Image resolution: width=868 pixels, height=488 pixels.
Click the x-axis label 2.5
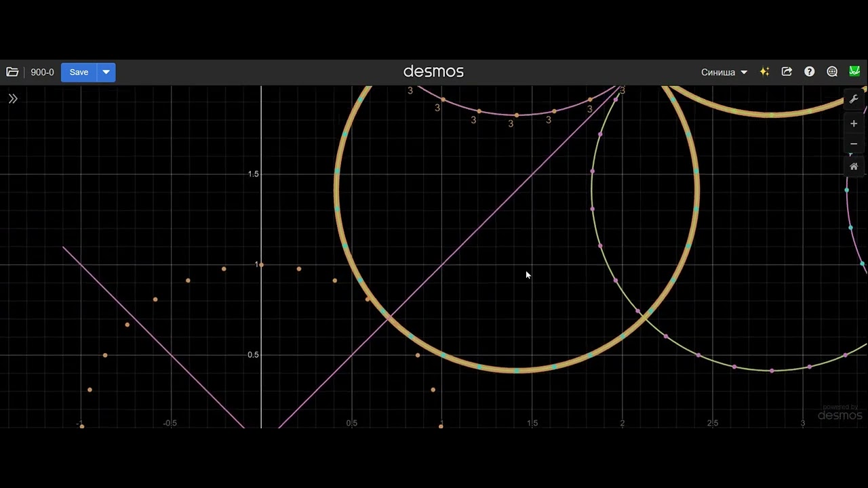[x=713, y=423]
